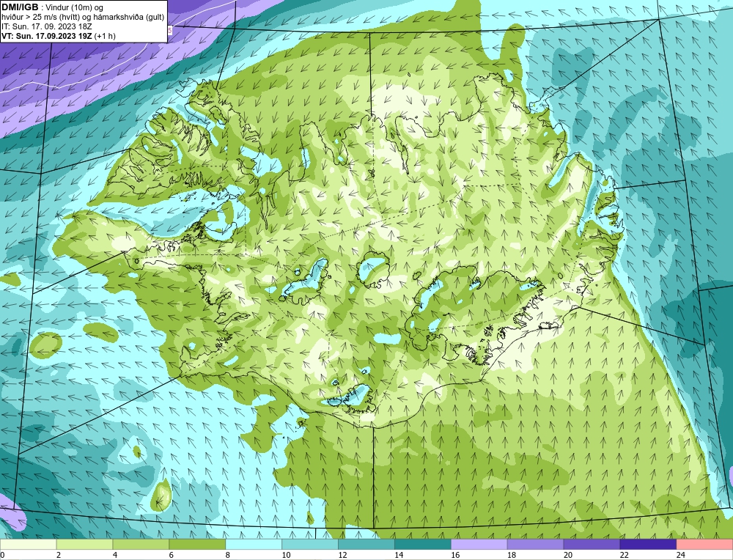Click the legend swatch for 22–24 m/s
Image resolution: width=733 pixels, height=560 pixels.
[648, 544]
